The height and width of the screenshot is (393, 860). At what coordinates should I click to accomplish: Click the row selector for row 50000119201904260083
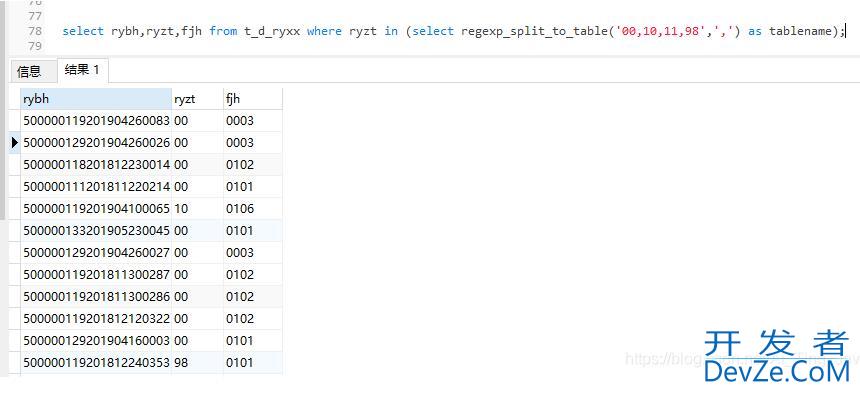tap(15, 121)
